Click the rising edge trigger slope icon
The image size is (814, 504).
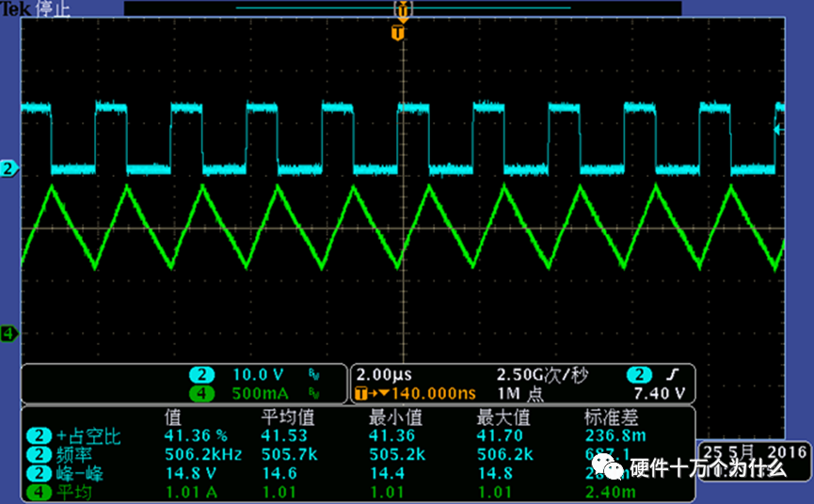(675, 374)
